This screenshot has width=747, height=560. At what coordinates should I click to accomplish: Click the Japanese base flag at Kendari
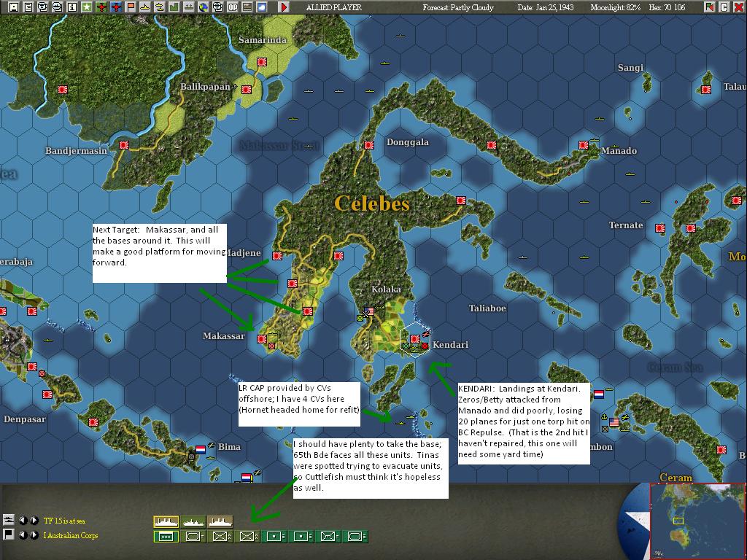(x=415, y=339)
